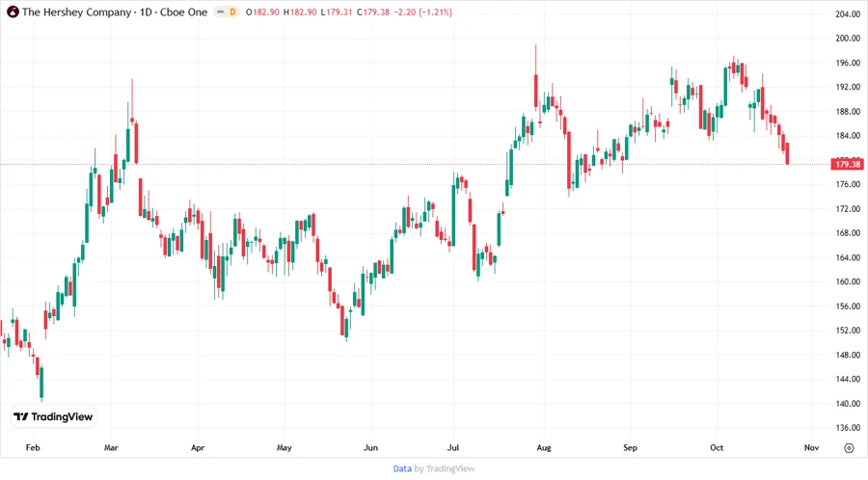The width and height of the screenshot is (868, 480).
Task: Click the May label on time axis
Action: [284, 447]
